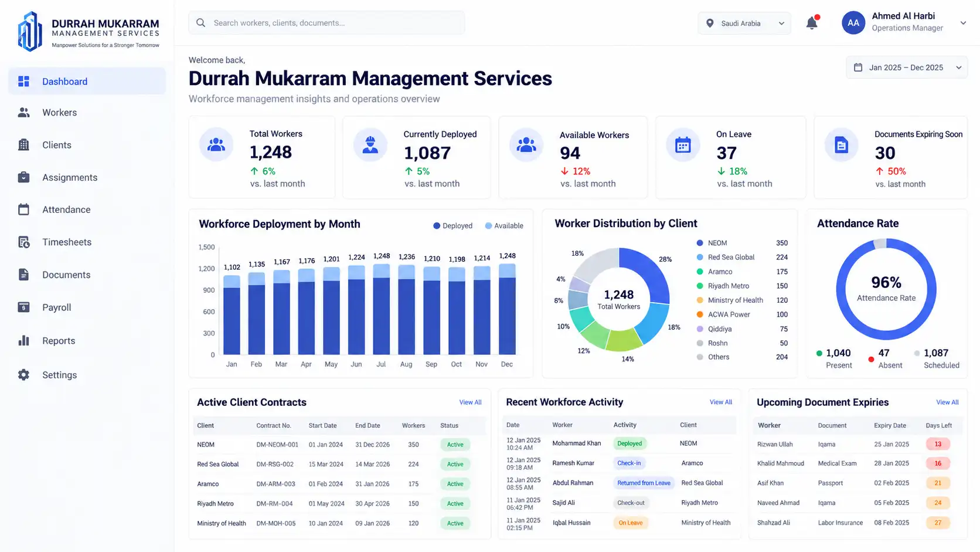
Task: Click the Workers people icon in sidebar
Action: [23, 113]
